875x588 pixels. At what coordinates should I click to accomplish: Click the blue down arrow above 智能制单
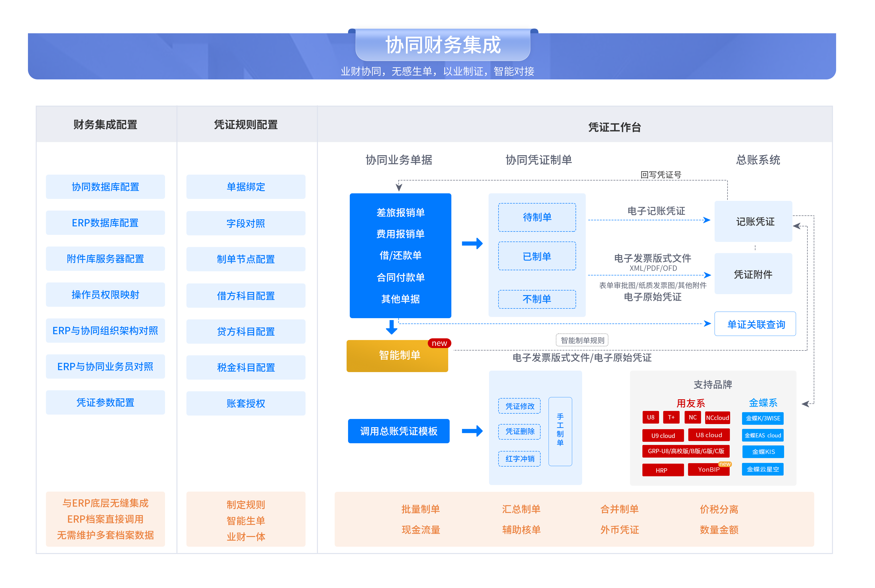click(x=391, y=327)
